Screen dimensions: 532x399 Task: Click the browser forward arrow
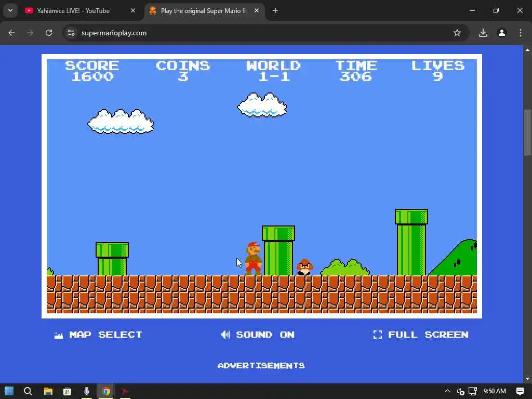point(30,33)
